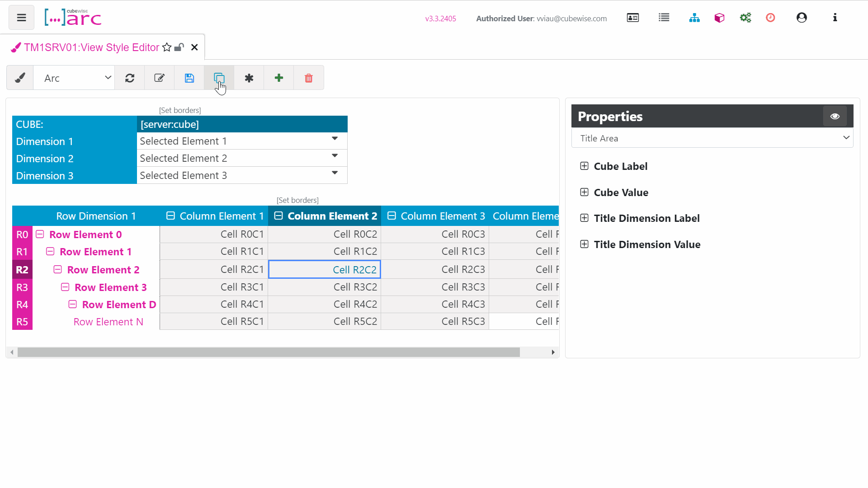
Task: Click the copy style icon in toolbar
Action: (219, 78)
